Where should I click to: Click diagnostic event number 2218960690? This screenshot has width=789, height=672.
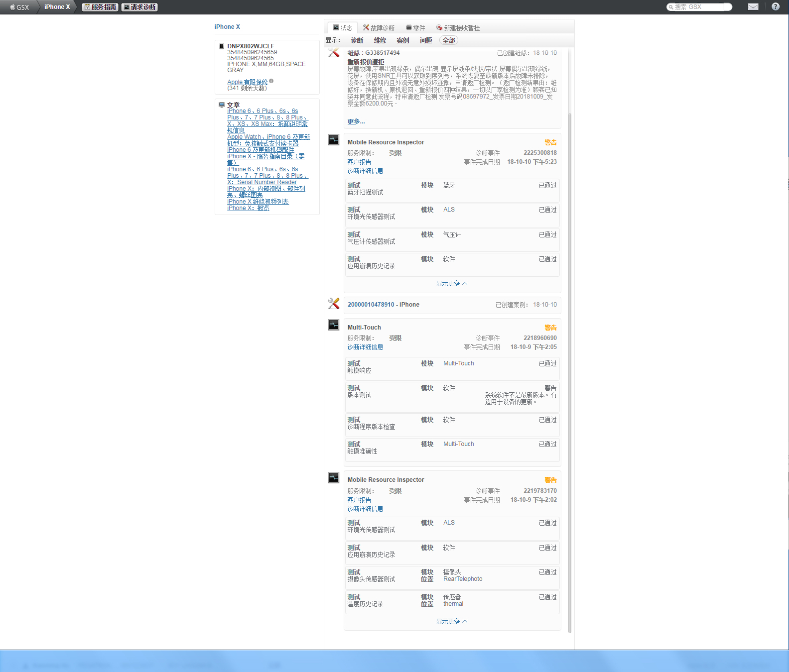[540, 338]
